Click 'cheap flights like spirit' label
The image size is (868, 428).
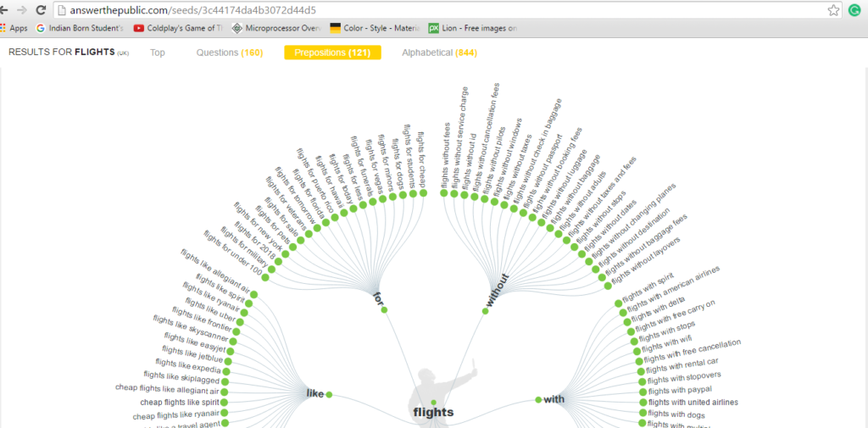click(180, 402)
